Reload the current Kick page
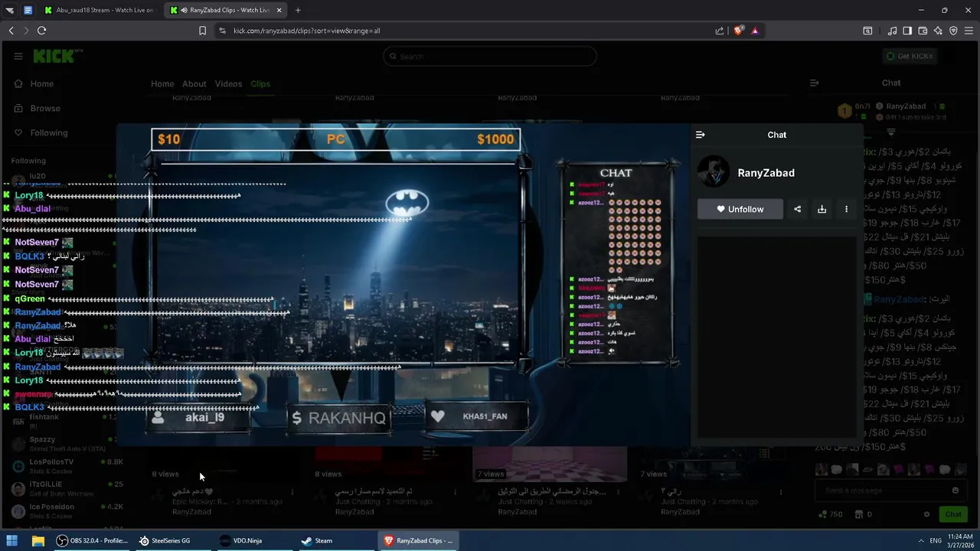Screen dimensions: 980x551 pyautogui.click(x=41, y=31)
